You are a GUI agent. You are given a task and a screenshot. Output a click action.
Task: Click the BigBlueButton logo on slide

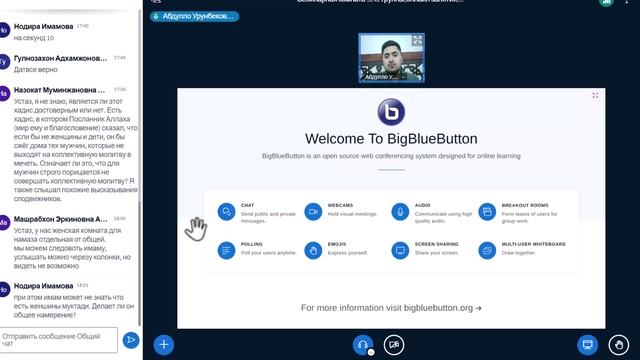coord(391,111)
